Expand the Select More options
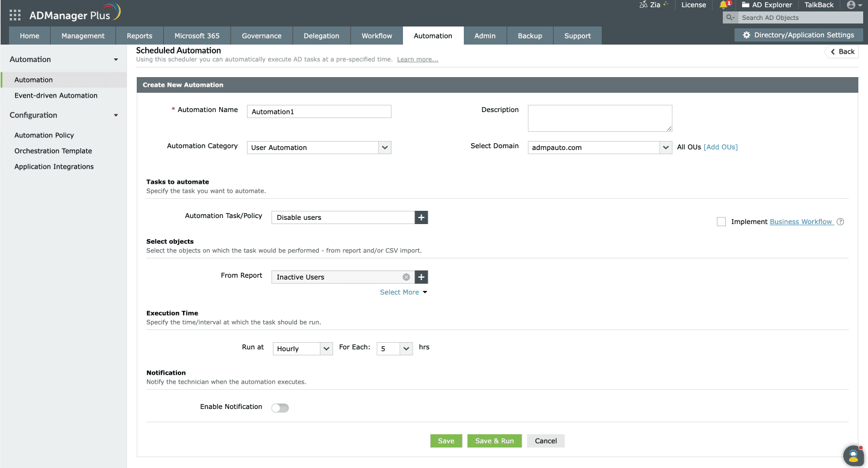868x468 pixels. tap(403, 292)
